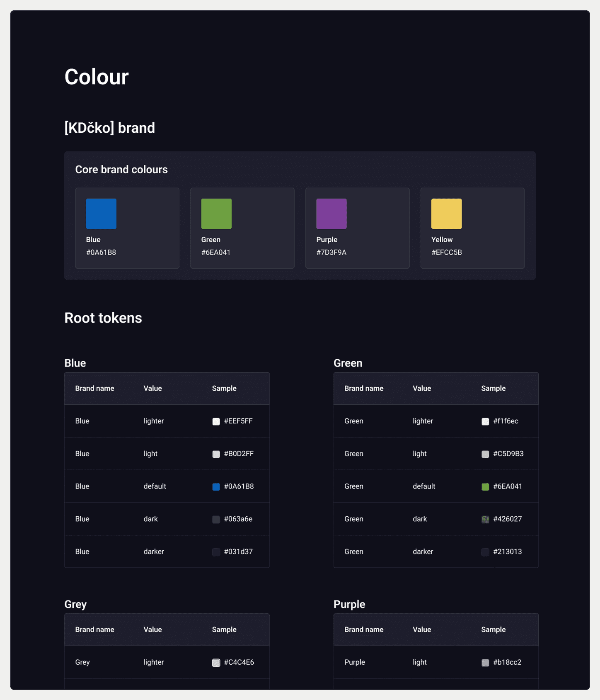Select the "Value" column header in the Green table
Image resolution: width=600 pixels, height=700 pixels.
pos(422,388)
